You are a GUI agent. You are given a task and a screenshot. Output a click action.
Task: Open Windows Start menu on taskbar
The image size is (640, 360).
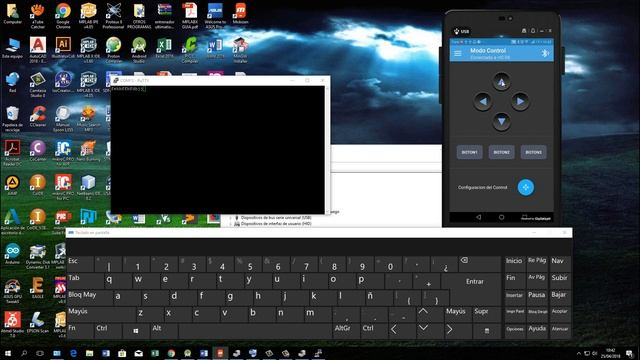(x=8, y=353)
